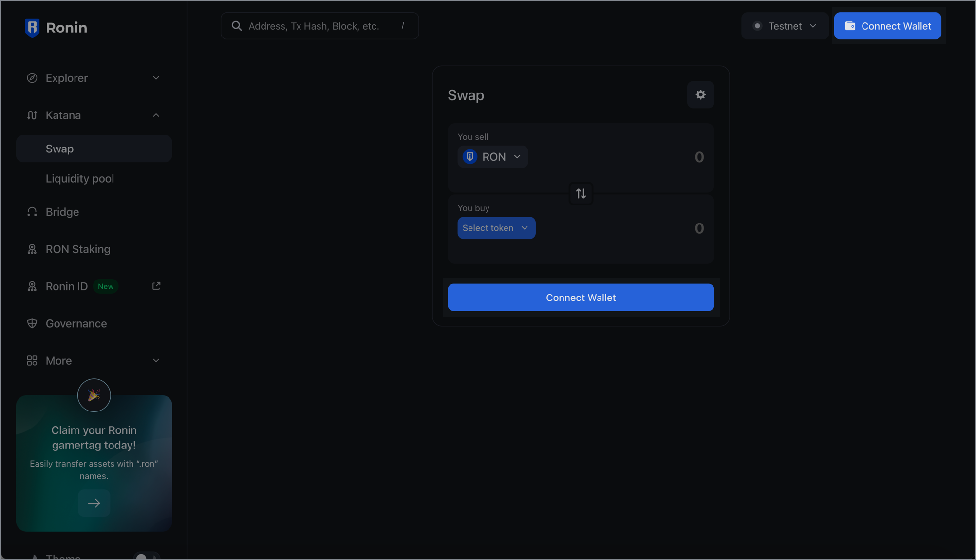Click the Bridge arch icon

click(x=32, y=212)
